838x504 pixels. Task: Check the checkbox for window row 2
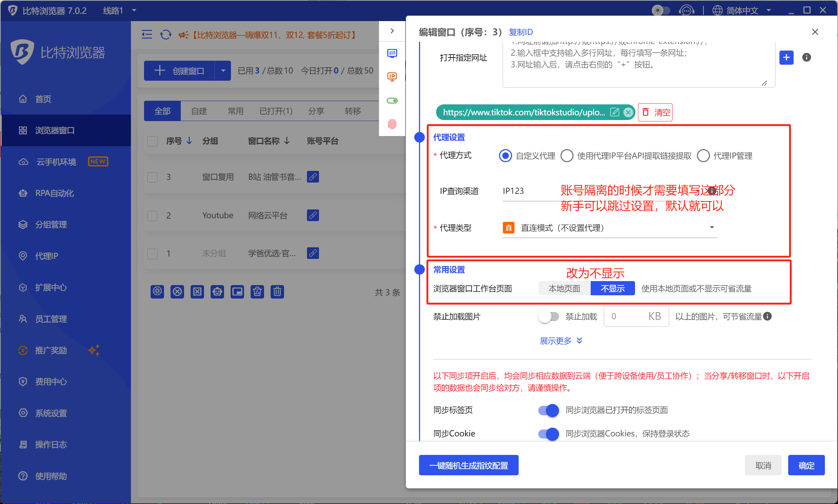152,216
